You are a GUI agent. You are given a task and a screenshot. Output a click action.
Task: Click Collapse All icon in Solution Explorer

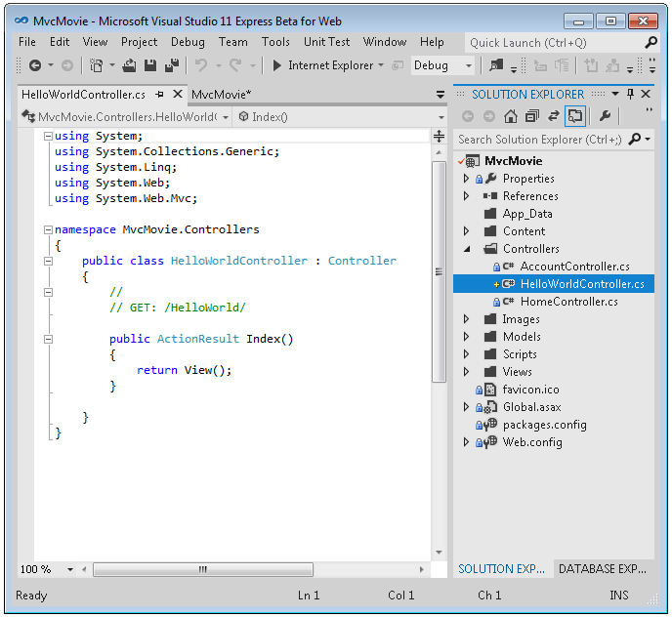click(x=532, y=116)
